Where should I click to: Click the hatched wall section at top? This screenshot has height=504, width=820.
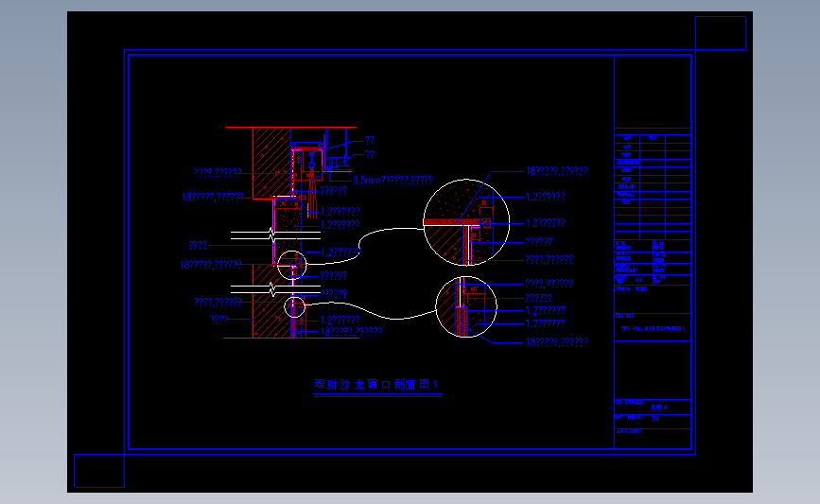point(272,162)
